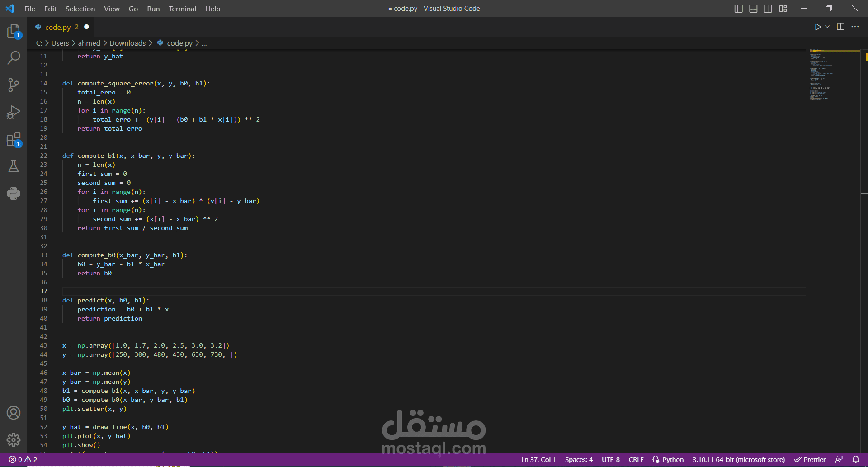Viewport: 868px width, 467px height.
Task: Toggle Secondary Side Bar visibility
Action: (768, 9)
